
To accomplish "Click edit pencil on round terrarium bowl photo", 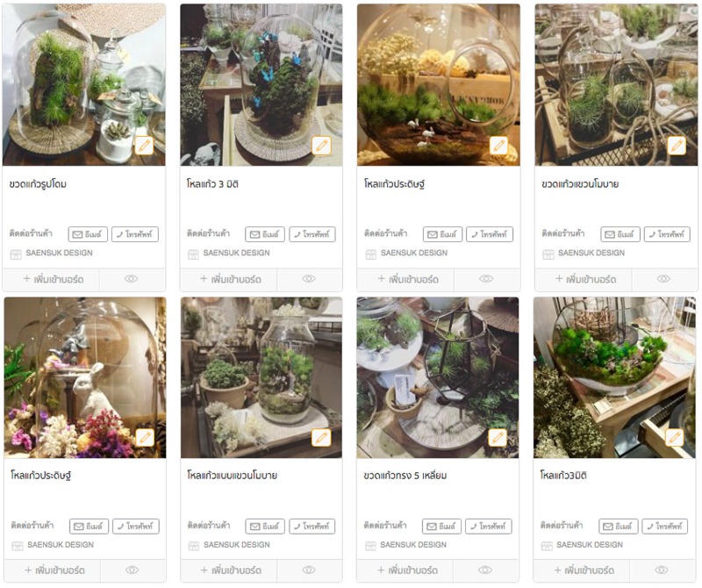I will 498,145.
